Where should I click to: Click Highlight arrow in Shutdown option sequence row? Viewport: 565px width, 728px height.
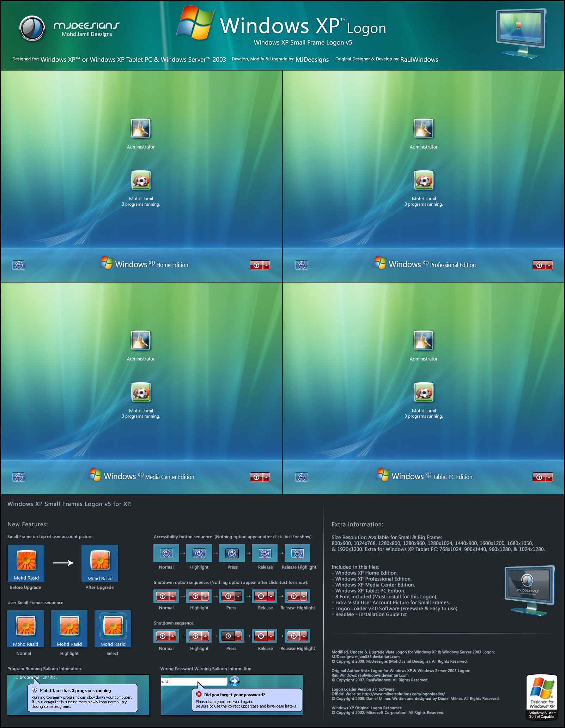pyautogui.click(x=205, y=596)
